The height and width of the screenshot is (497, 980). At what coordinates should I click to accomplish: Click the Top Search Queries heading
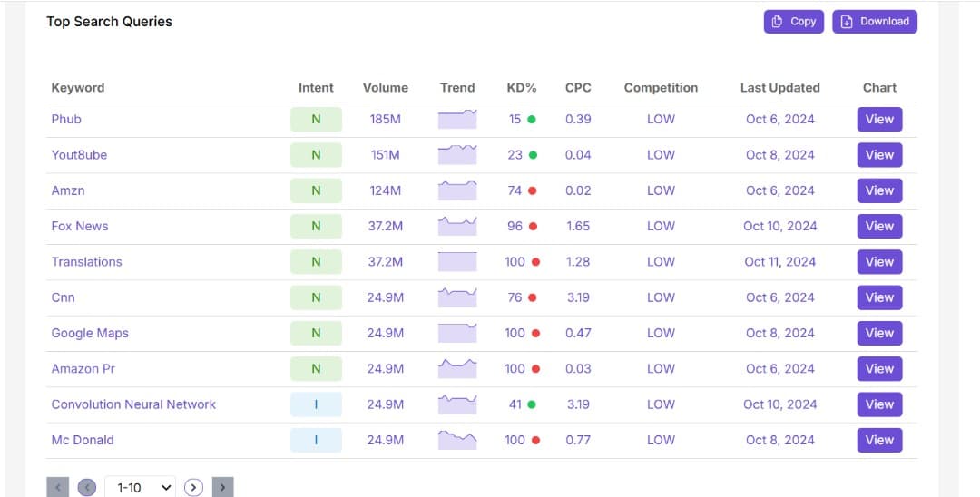tap(110, 22)
